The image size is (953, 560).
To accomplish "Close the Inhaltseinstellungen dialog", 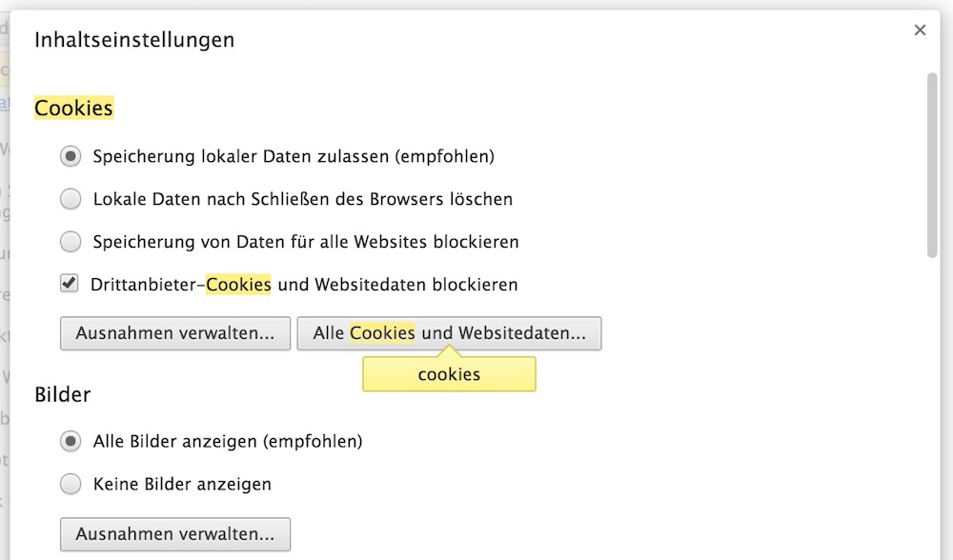I will (920, 30).
